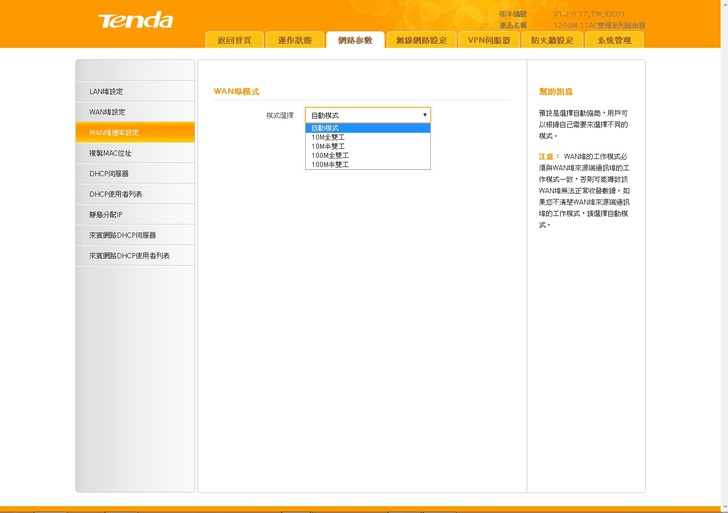Switch to the 運作狀態 tab
Viewport: 728px width, 513px height.
pos(294,40)
